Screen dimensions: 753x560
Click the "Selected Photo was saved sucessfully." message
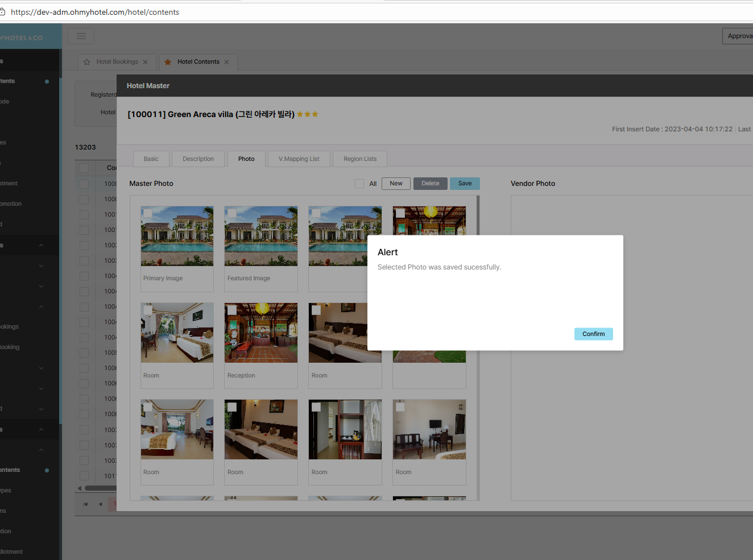point(440,267)
